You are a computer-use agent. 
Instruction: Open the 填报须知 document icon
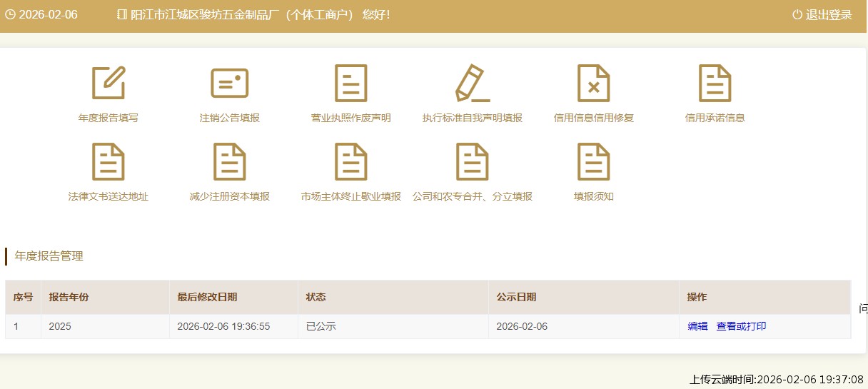coord(594,161)
